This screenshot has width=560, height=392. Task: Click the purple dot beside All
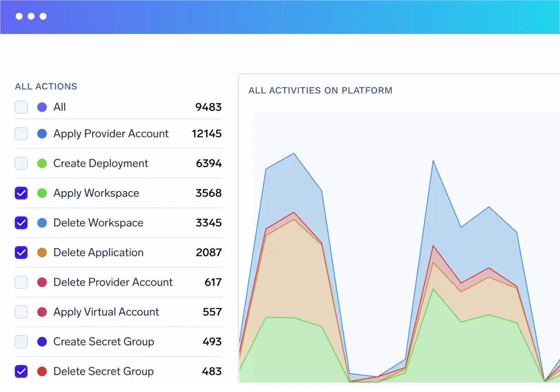pos(42,107)
